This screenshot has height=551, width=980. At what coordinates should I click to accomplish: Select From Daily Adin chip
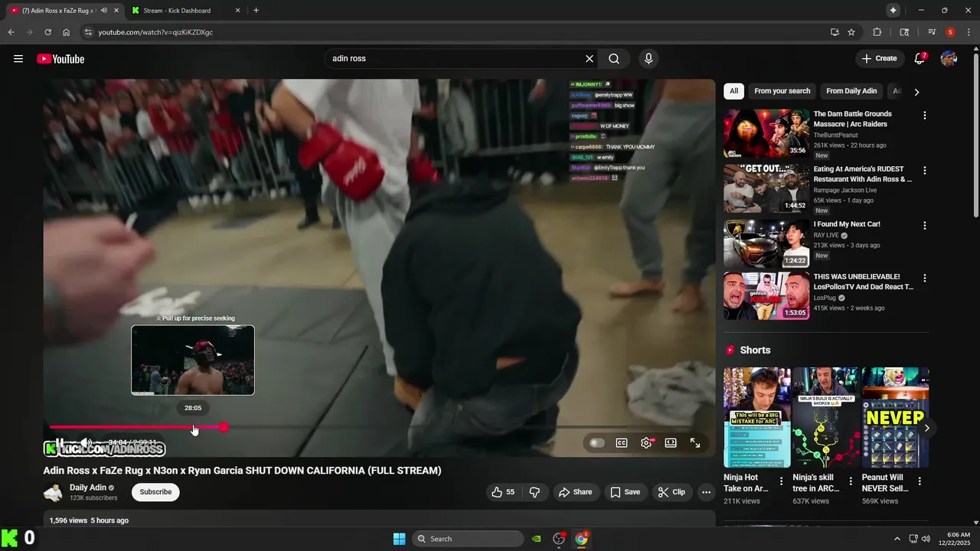coord(851,91)
